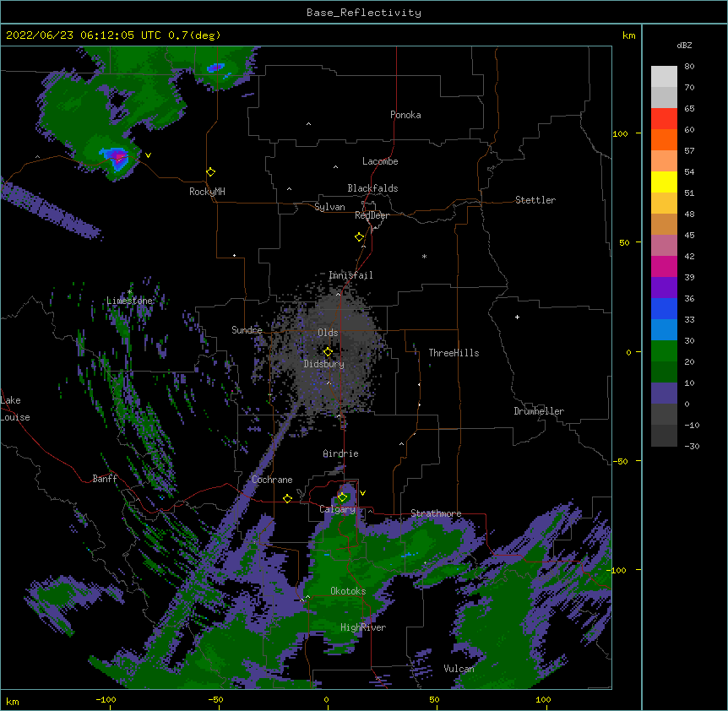Click the Innisfail town label
This screenshot has width=728, height=711.
click(350, 275)
